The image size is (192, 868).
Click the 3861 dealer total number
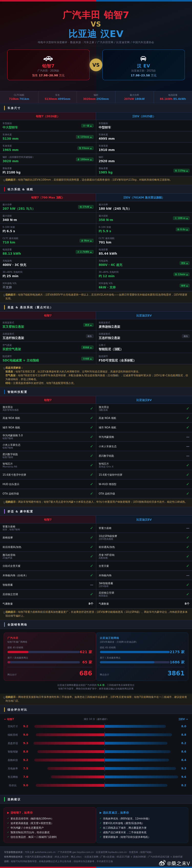tap(176, 673)
